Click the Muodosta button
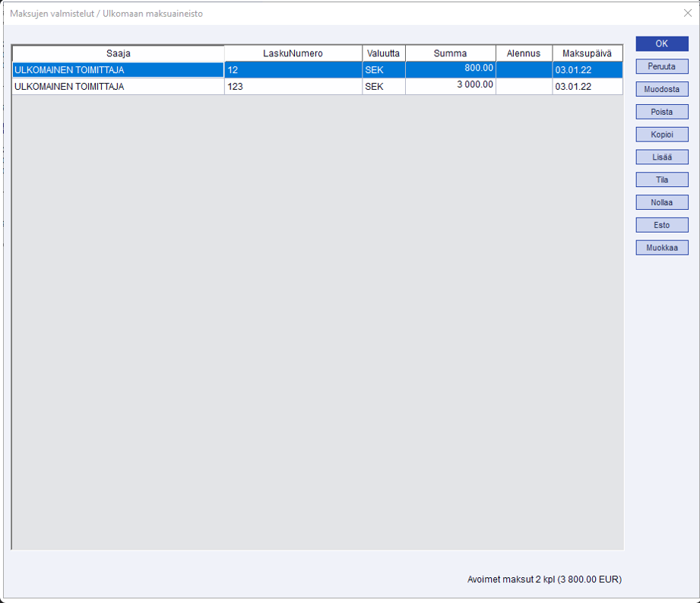The height and width of the screenshot is (603, 700). pos(661,89)
